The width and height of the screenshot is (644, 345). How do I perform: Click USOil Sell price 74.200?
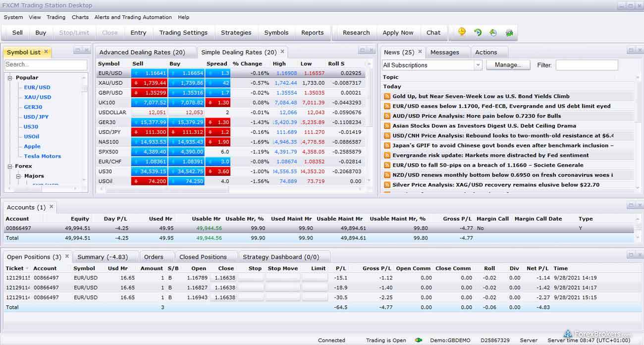149,181
